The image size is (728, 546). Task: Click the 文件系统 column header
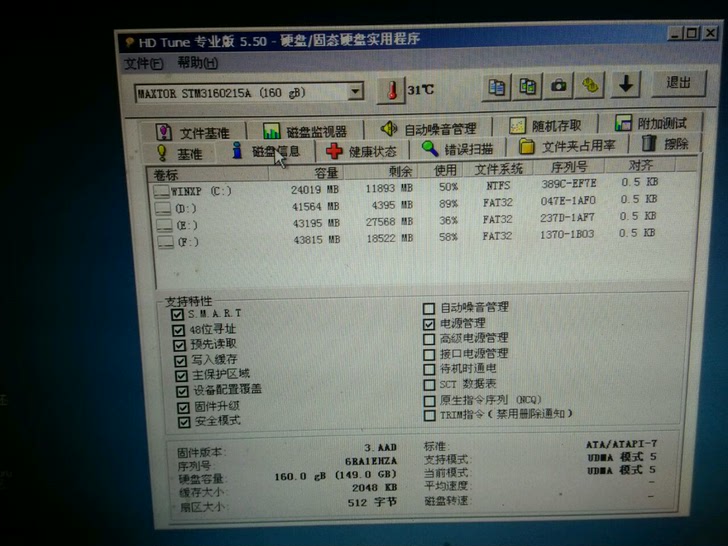(498, 168)
